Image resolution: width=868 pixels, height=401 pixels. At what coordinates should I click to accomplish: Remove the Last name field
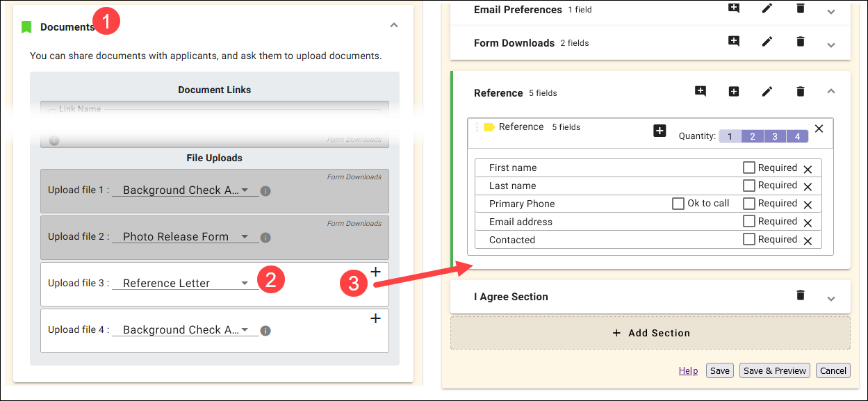pos(808,187)
